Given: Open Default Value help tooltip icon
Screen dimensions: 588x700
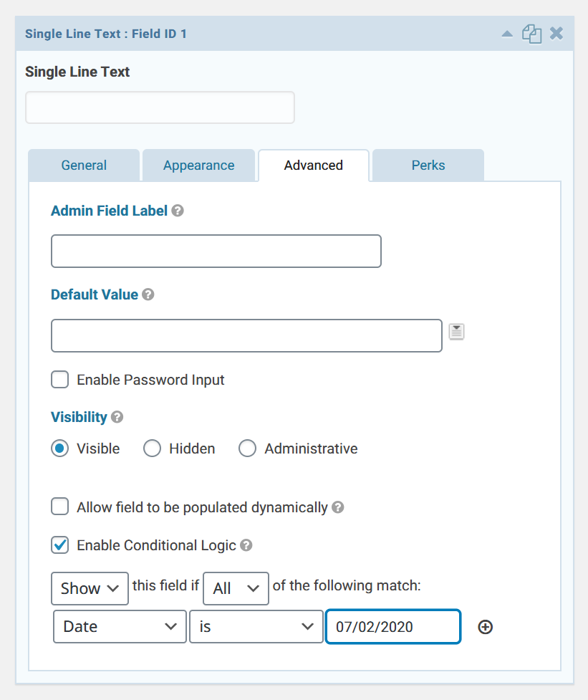Looking at the screenshot, I should pyautogui.click(x=148, y=294).
